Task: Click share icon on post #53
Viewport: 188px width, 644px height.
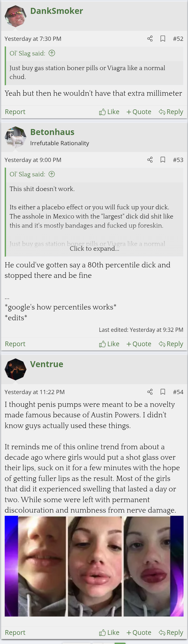Action: [x=150, y=160]
